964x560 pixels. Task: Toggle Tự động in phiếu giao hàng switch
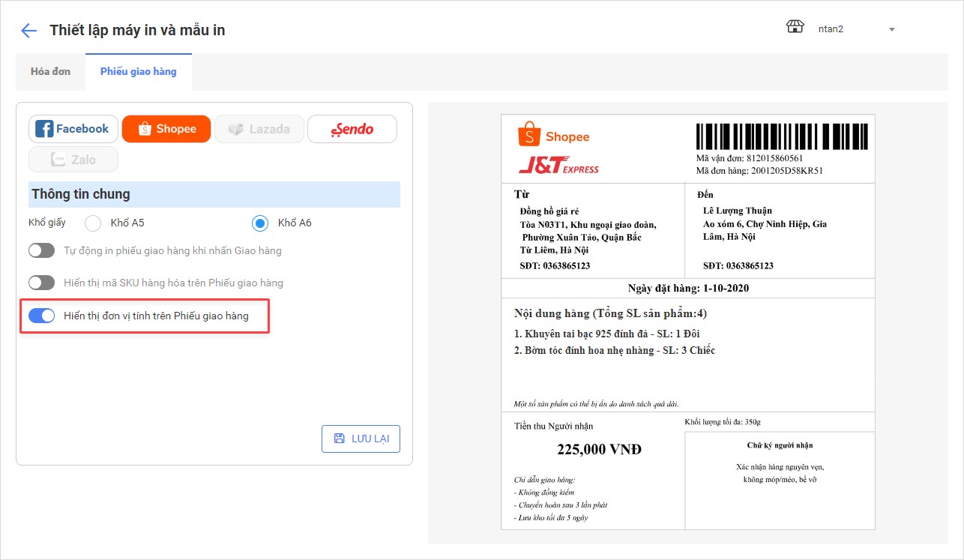coord(42,250)
